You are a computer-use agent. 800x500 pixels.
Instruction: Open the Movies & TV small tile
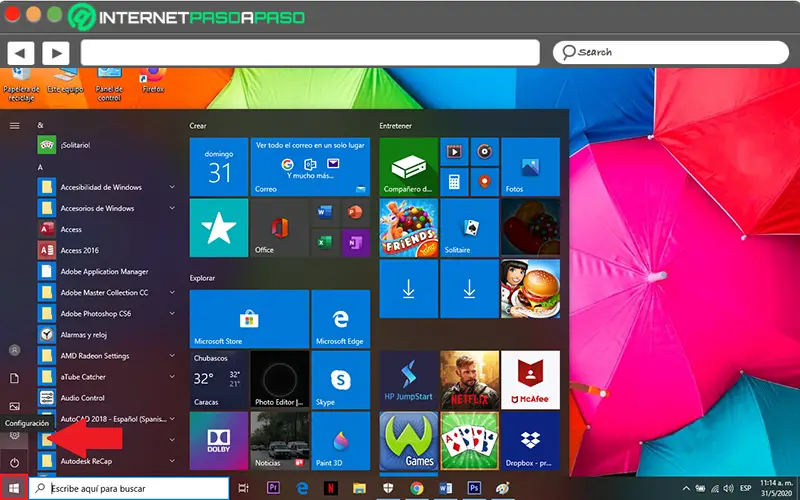click(454, 152)
